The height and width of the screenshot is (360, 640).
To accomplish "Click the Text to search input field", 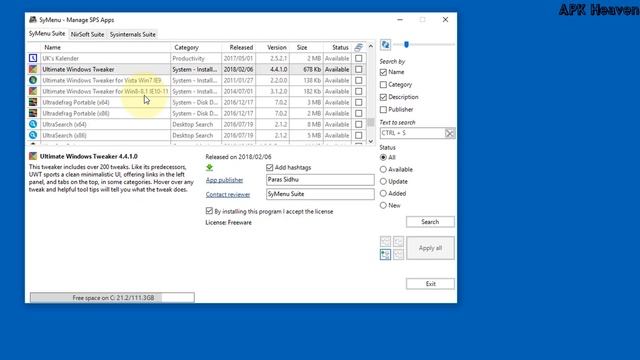I will pos(412,133).
